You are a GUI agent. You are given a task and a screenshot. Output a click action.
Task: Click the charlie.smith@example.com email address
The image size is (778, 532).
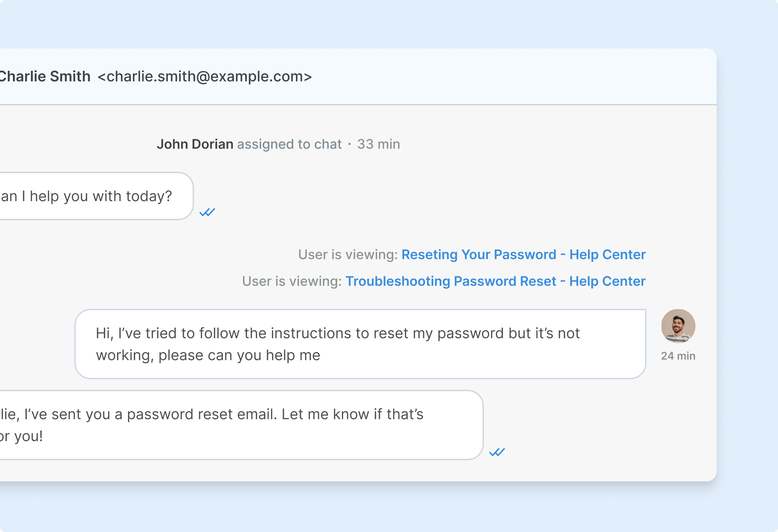click(205, 77)
